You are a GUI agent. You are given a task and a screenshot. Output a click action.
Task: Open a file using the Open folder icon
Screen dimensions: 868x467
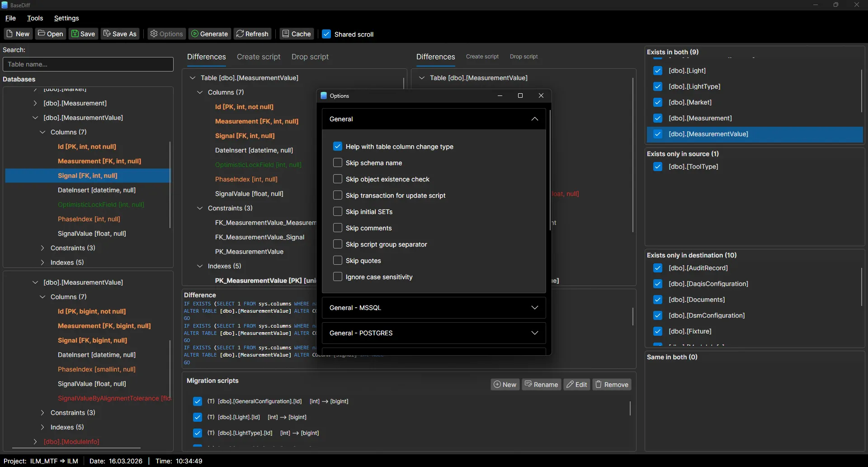[x=41, y=33]
